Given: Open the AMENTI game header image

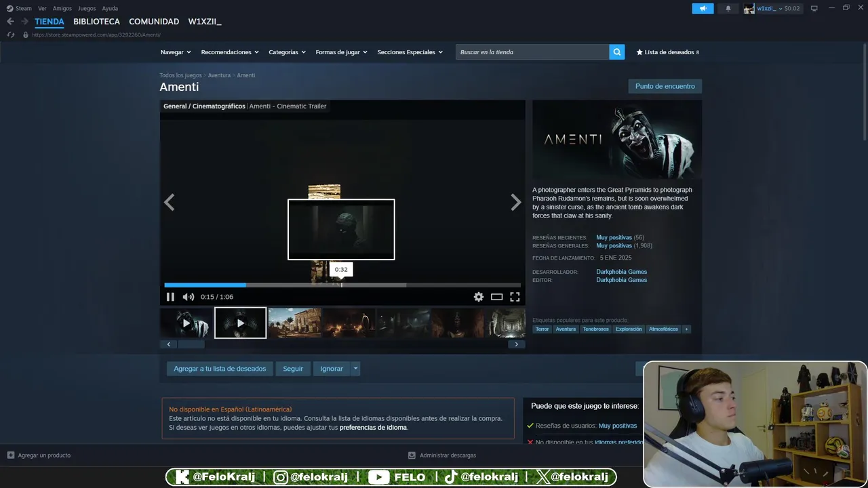Looking at the screenshot, I should 617,140.
